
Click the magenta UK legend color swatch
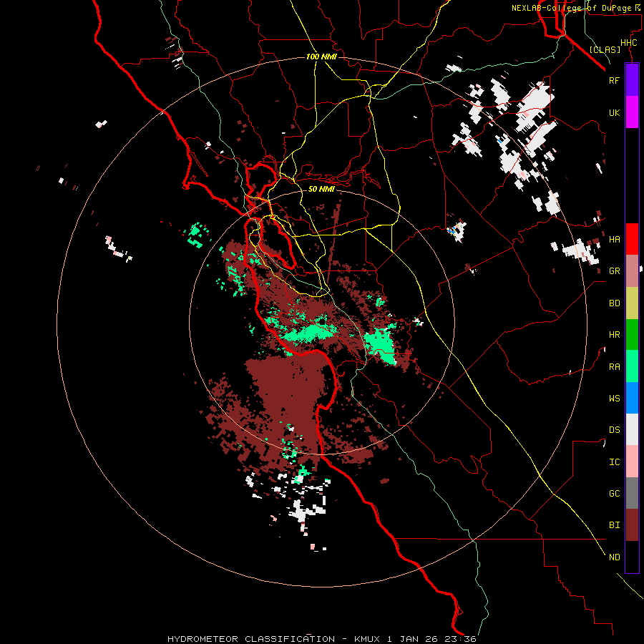(x=632, y=112)
